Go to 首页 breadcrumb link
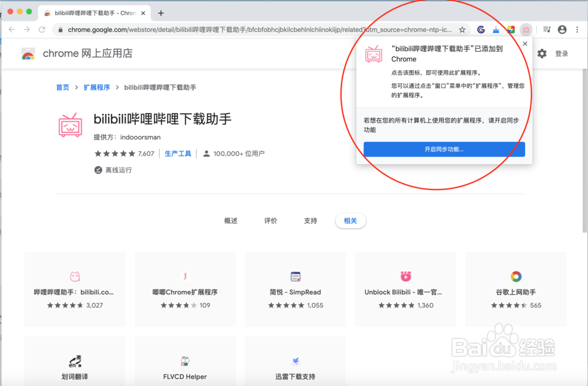The image size is (588, 386). click(63, 88)
